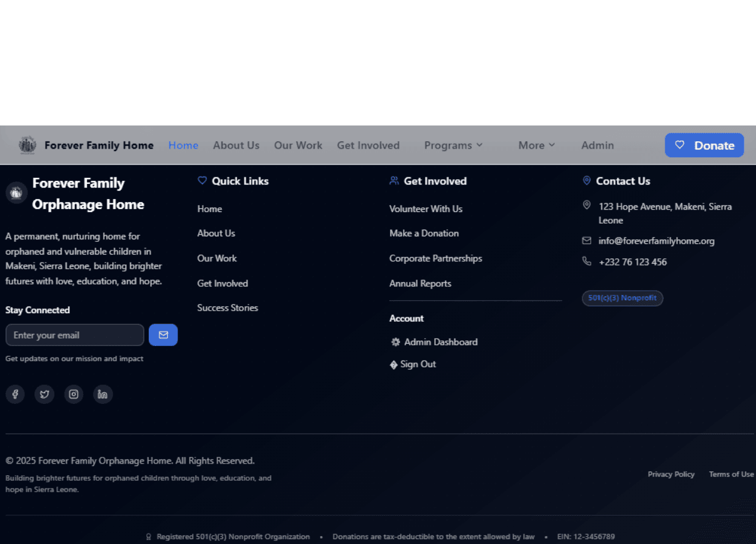Click the 'Donations are tax-deductible' text
Screen dimensions: 756x544
[433, 537]
